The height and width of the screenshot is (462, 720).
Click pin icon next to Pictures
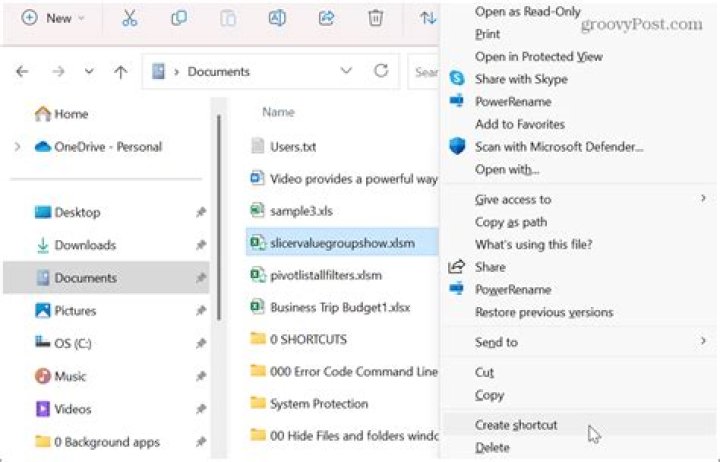(201, 311)
